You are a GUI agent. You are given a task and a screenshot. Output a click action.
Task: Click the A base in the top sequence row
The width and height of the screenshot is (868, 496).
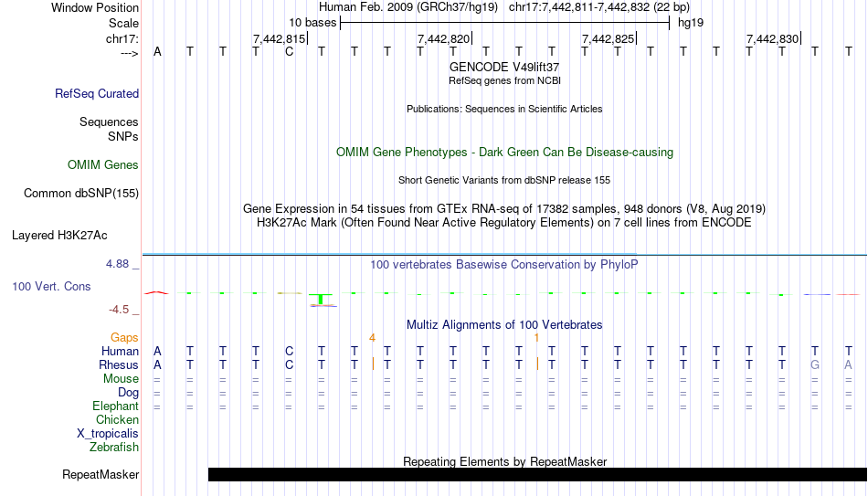157,52
